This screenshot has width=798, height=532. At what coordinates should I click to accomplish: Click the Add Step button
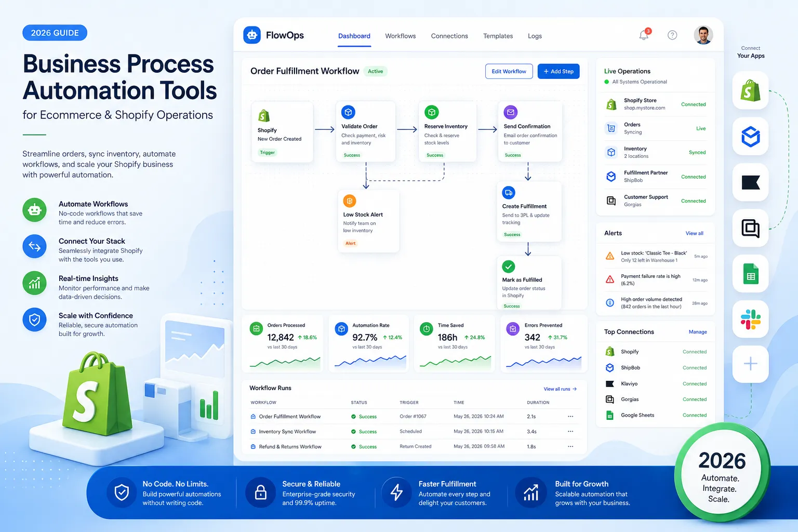point(558,71)
